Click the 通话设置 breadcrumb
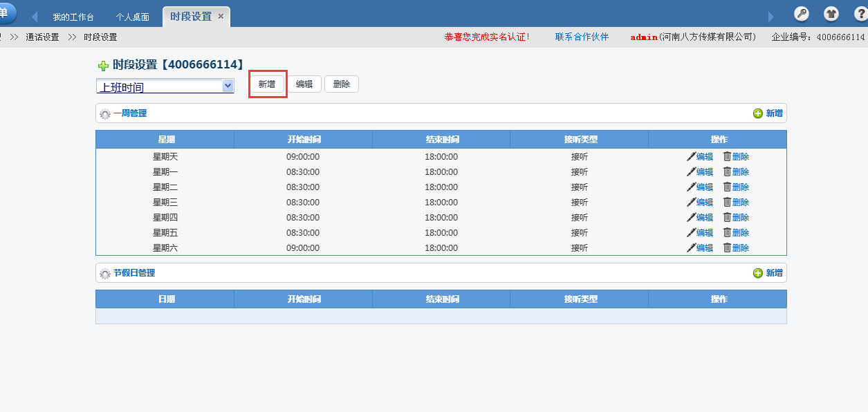868x412 pixels. [42, 37]
